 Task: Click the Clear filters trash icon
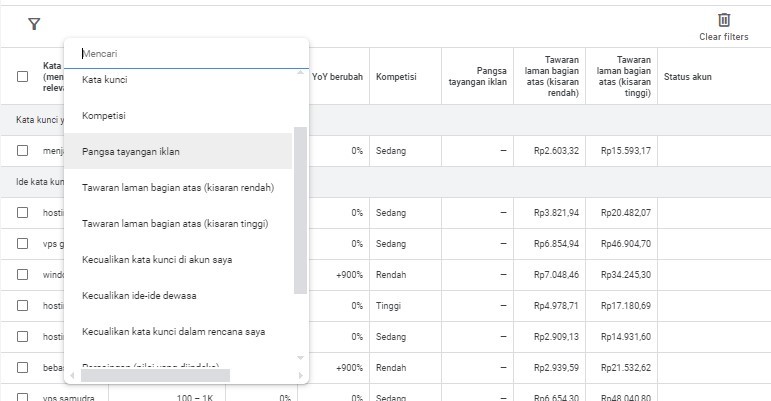[724, 20]
